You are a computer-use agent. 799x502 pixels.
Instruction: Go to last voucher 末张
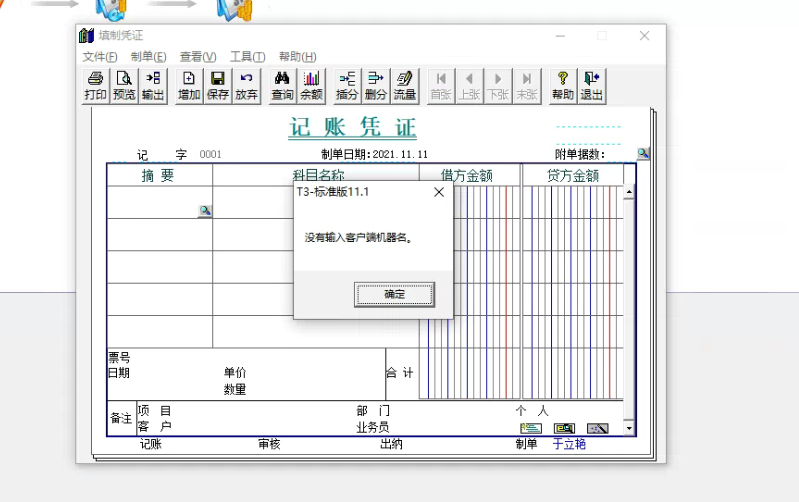(x=527, y=86)
